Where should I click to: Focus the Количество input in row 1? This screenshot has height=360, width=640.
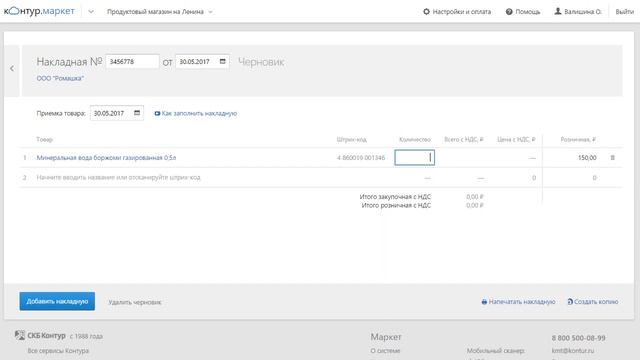click(415, 158)
